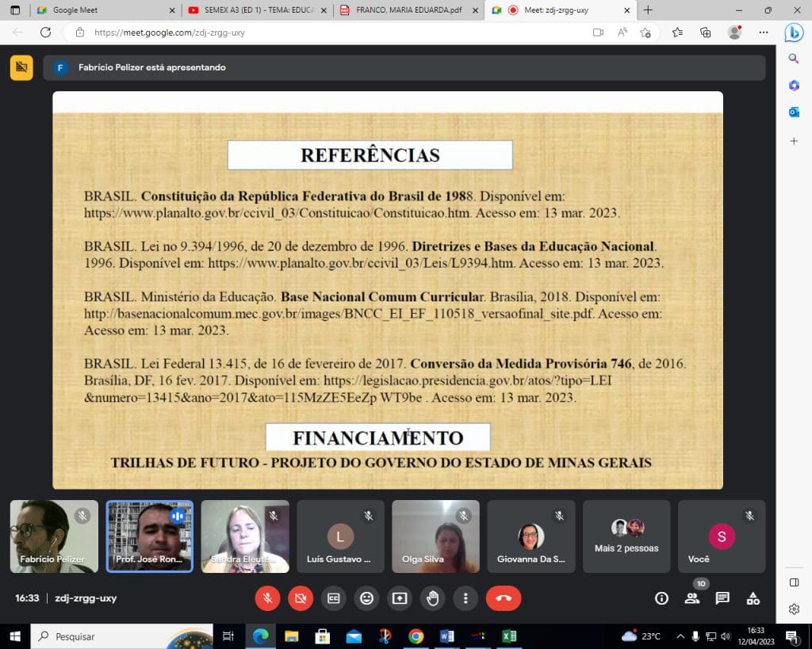Raise your hand in the meeting

432,598
